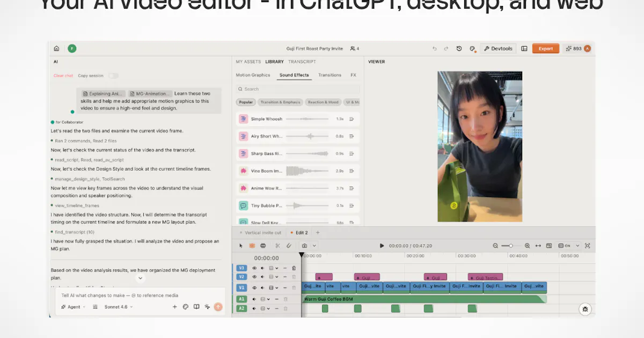Filter by Reaction & Mood
644x338 pixels.
(323, 102)
